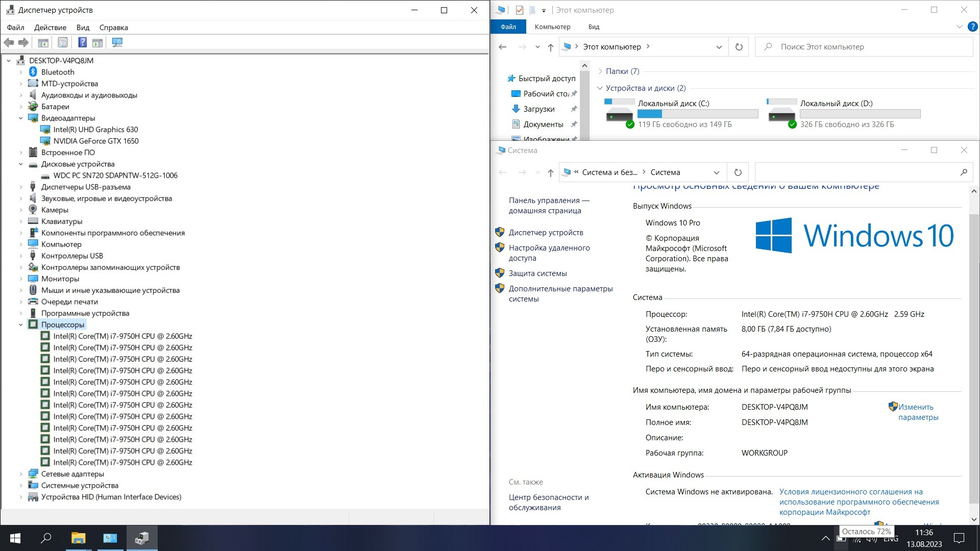Click Help icon in Explorer ribbon
This screenshot has height=551, width=980.
pos(973,27)
